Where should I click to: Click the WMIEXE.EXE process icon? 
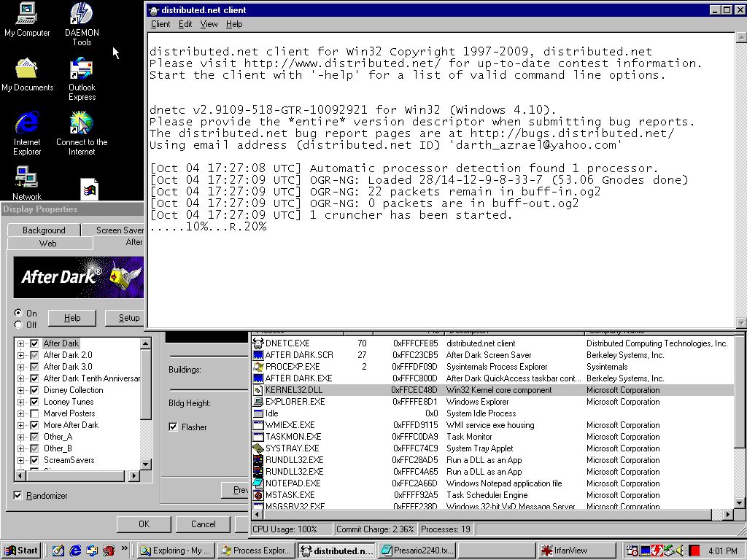tap(258, 425)
